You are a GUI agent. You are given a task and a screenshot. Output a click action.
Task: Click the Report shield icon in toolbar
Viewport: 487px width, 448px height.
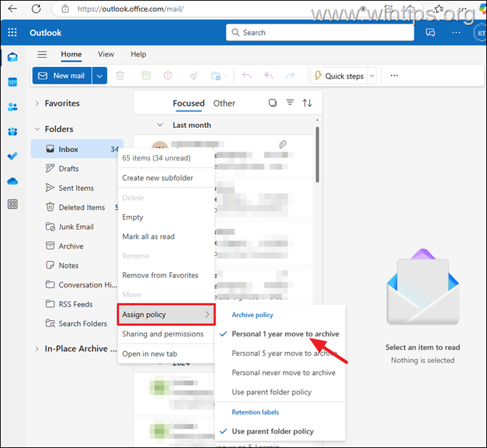pos(168,76)
